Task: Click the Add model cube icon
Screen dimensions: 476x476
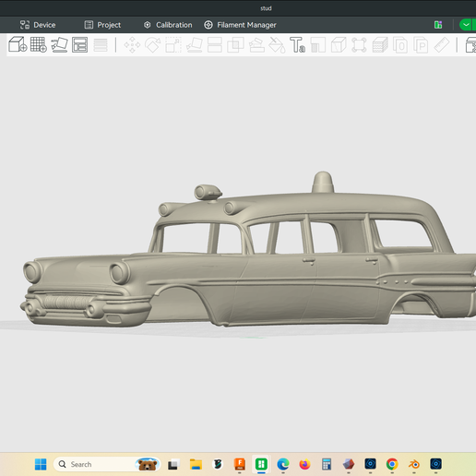Action: (x=18, y=45)
